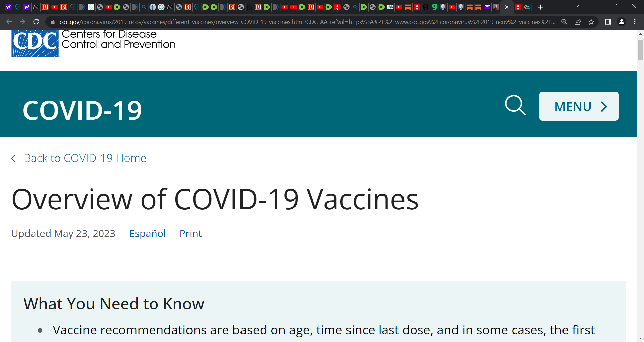Switch the page language to Español
Image resolution: width=644 pixels, height=342 pixels.
147,233
